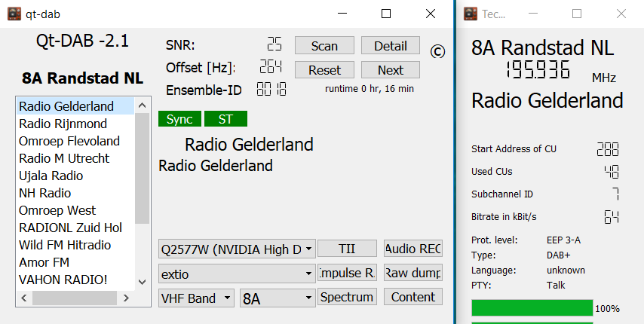
Task: Click the qt-dab app icon in title bar
Action: click(14, 14)
